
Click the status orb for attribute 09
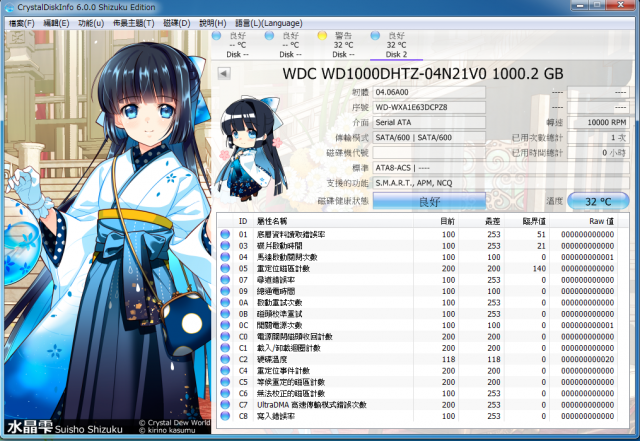pyautogui.click(x=225, y=291)
